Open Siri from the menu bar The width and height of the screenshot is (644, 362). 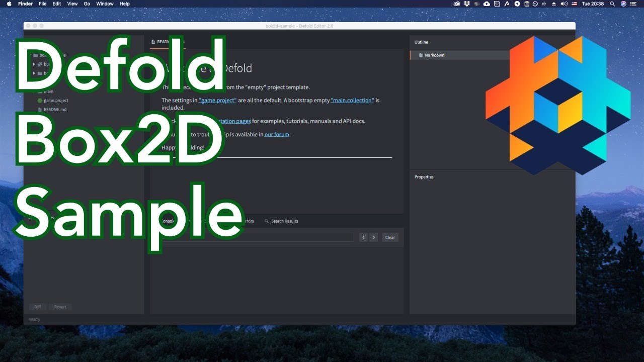tap(624, 4)
